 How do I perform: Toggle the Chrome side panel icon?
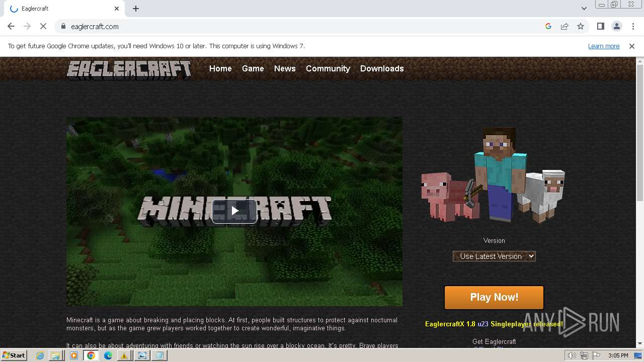[x=600, y=26]
